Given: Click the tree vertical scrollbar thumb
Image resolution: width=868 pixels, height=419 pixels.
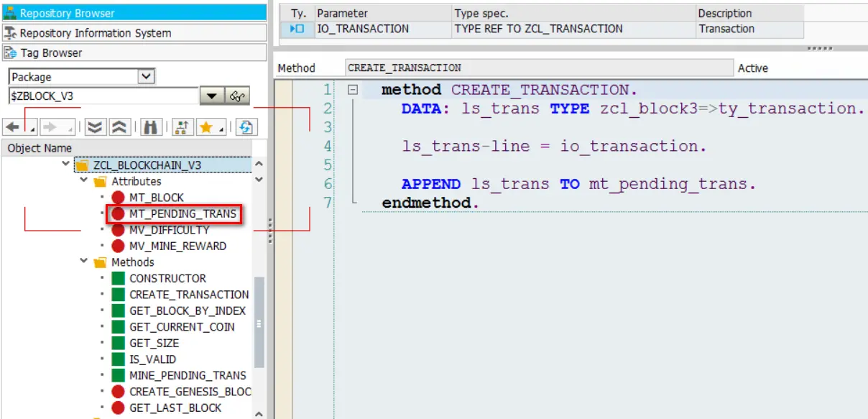Looking at the screenshot, I should (x=259, y=323).
